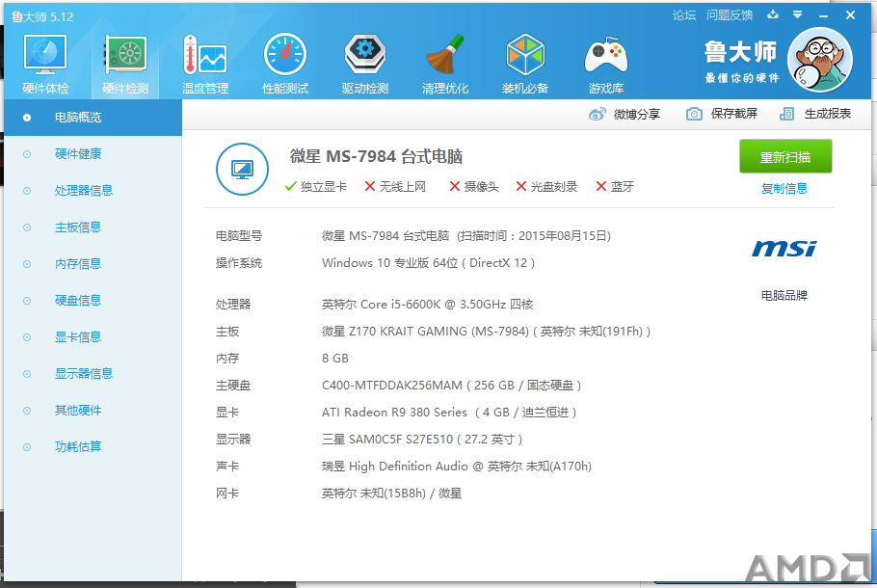Image resolution: width=877 pixels, height=588 pixels.
Task: Click the 独立显卡 check mark status
Action: 316,187
